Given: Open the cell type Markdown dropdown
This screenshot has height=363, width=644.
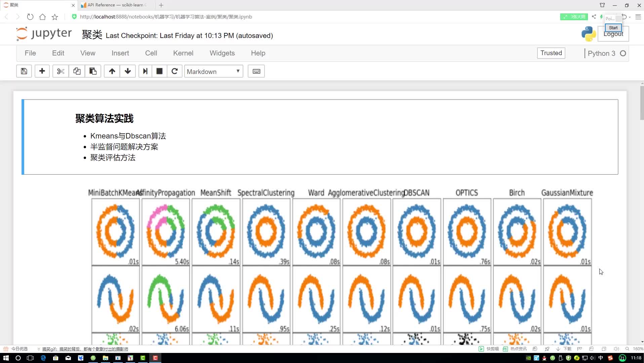Looking at the screenshot, I should tap(214, 72).
